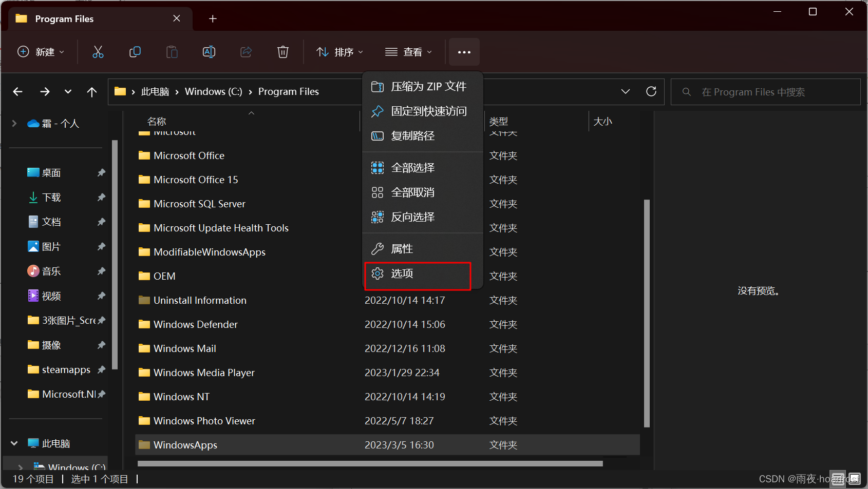868x489 pixels.
Task: Go back with the left arrow
Action: click(x=18, y=92)
